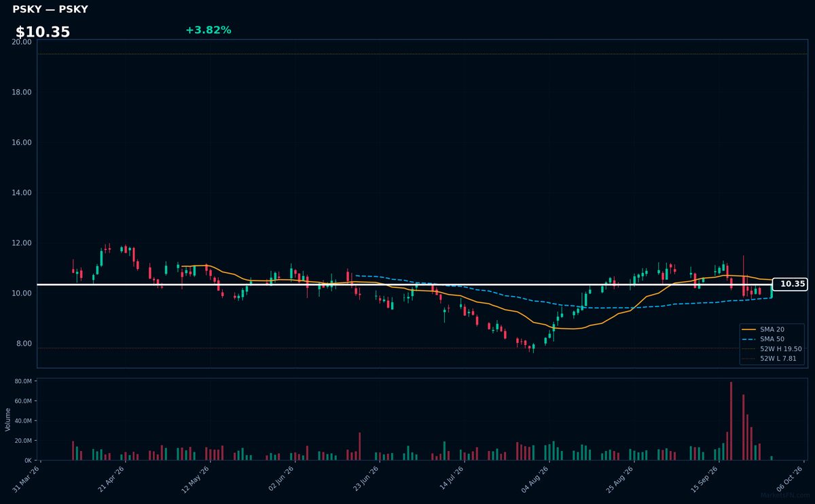Click the 23 Jun '26 date label
Image resolution: width=815 pixels, height=504 pixels.
[365, 478]
